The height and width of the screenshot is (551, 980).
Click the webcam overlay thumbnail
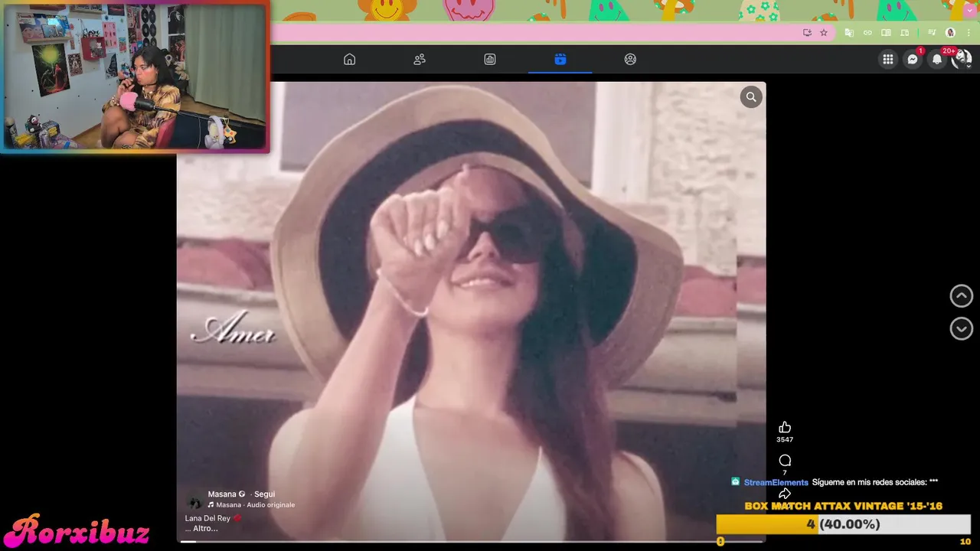(x=135, y=76)
